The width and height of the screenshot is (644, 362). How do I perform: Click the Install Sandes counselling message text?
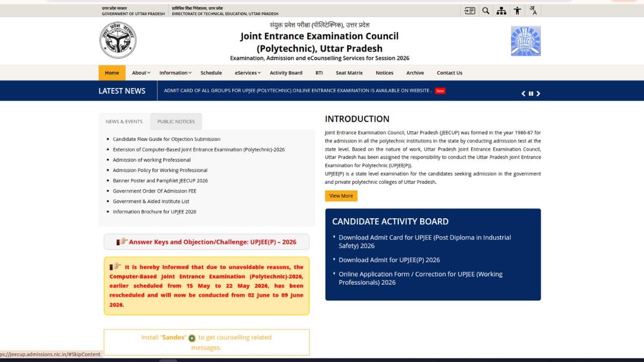pos(207,342)
